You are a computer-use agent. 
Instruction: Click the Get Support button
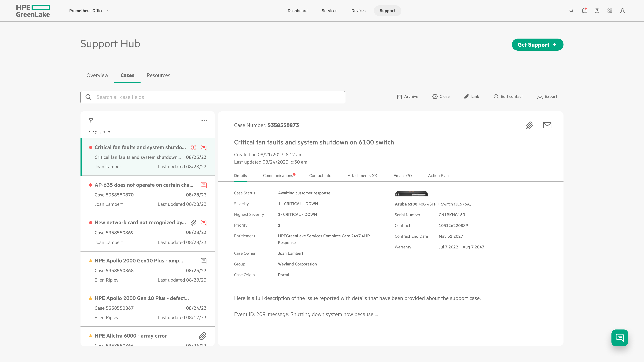point(538,44)
